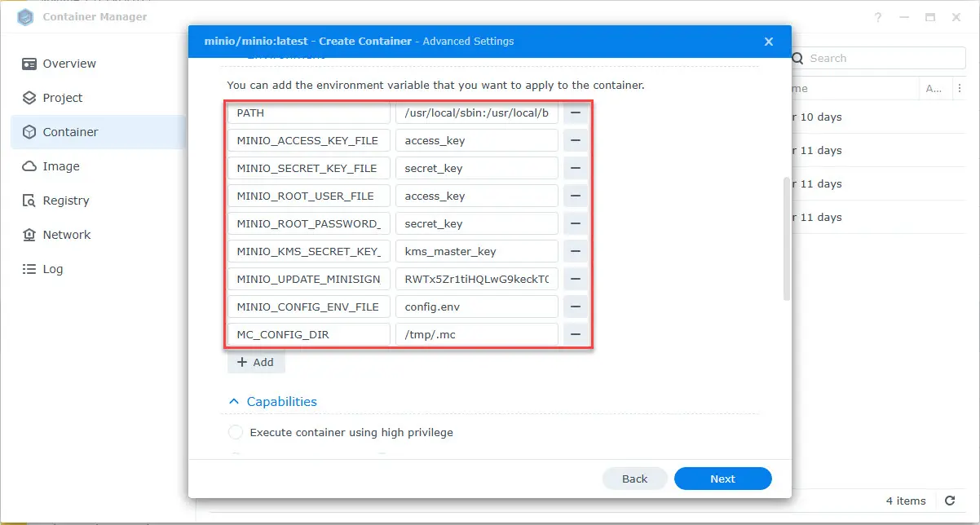Open the Overview section in sidebar
The height and width of the screenshot is (525, 980).
[x=69, y=64]
